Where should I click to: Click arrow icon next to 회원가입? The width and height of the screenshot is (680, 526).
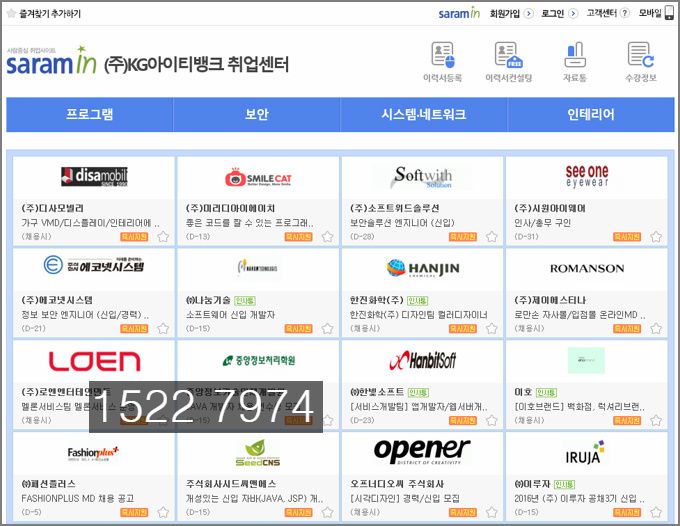[529, 13]
